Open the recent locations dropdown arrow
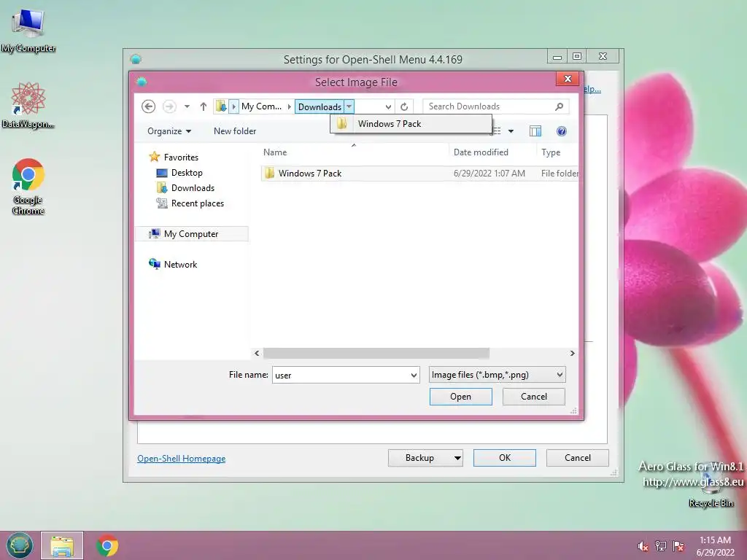747x560 pixels. [187, 106]
